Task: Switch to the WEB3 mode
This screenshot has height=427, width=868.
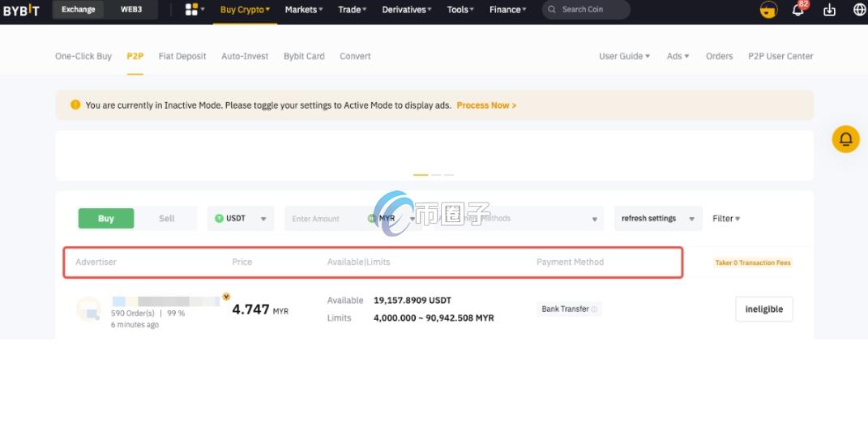Action: pos(131,10)
